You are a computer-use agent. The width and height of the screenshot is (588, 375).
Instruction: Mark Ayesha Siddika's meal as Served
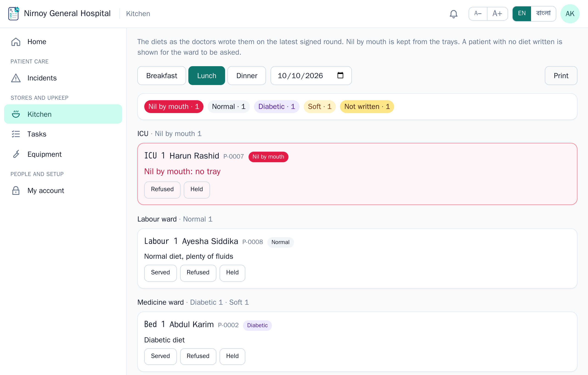160,273
